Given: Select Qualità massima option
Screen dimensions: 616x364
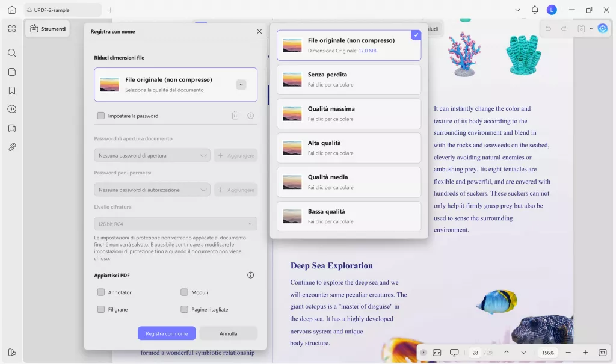Looking at the screenshot, I should [349, 114].
